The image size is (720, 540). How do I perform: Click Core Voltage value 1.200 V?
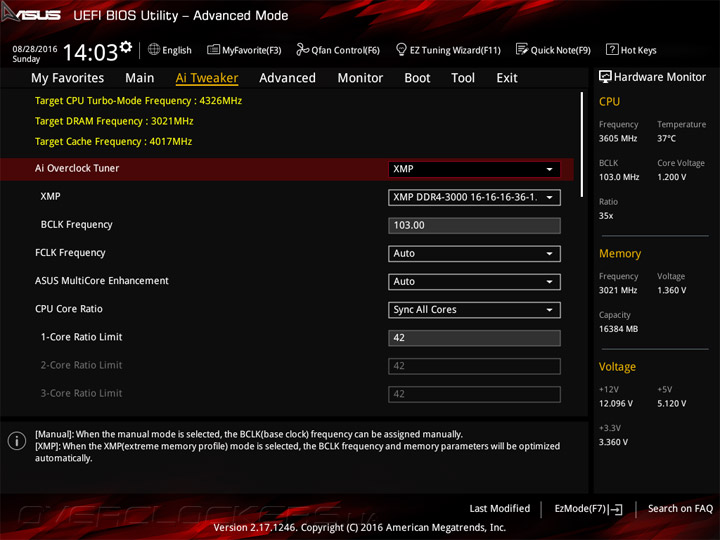671,177
